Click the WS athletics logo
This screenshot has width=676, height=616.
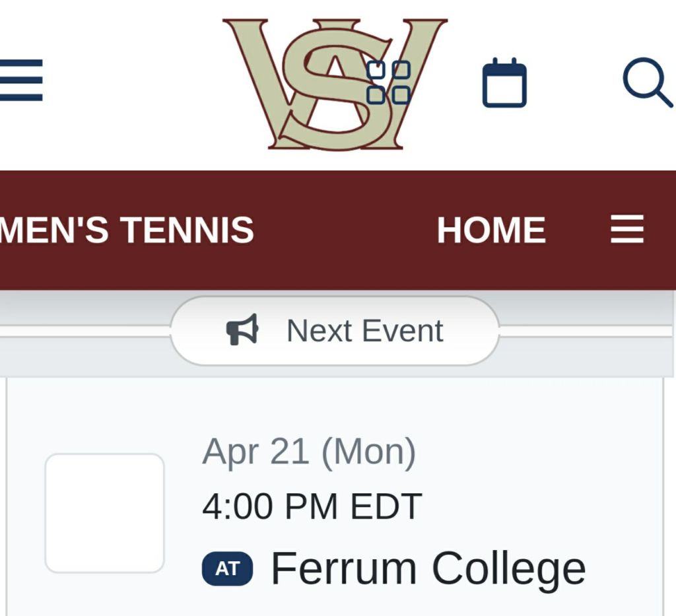[x=317, y=83]
